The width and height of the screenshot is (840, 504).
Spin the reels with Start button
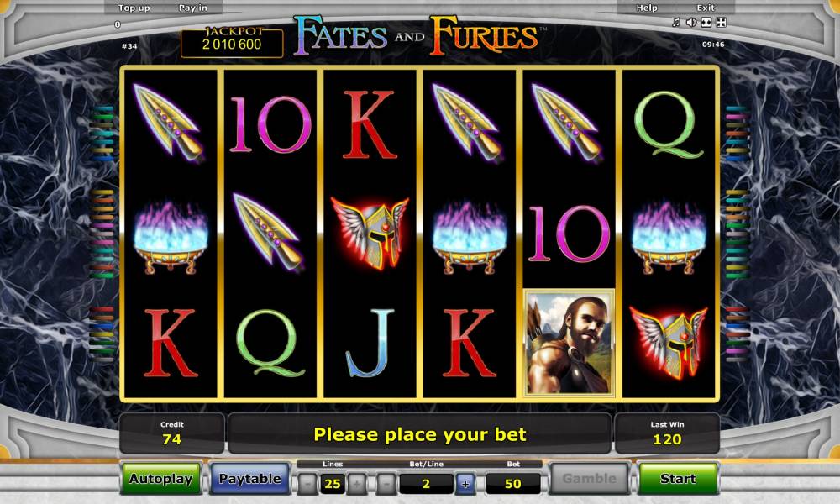pyautogui.click(x=678, y=478)
